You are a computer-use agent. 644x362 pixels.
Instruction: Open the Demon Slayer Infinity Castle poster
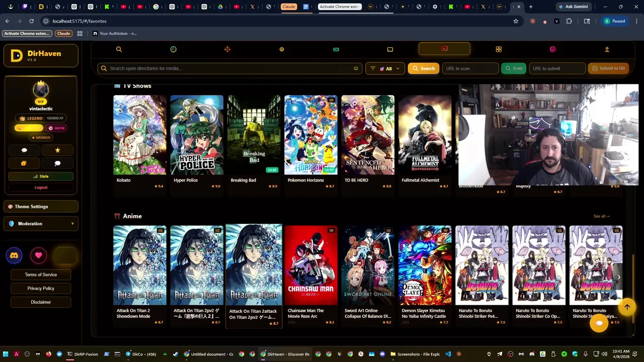click(425, 265)
